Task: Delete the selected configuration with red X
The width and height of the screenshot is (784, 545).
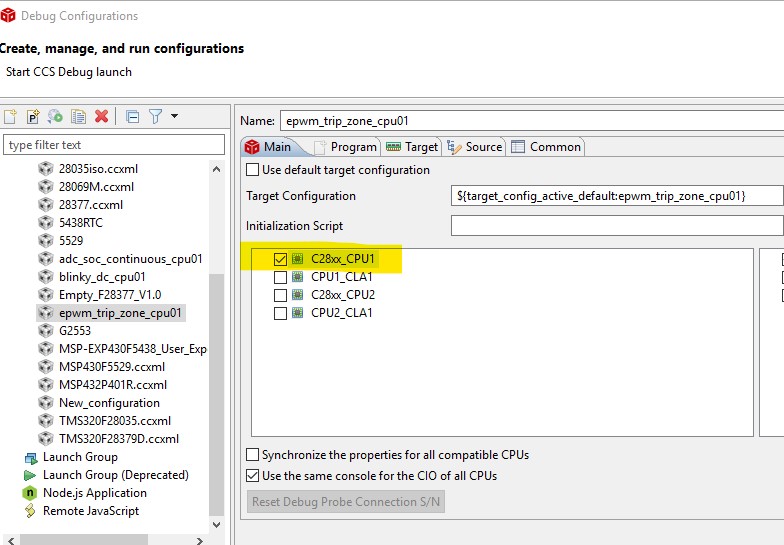Action: click(102, 116)
